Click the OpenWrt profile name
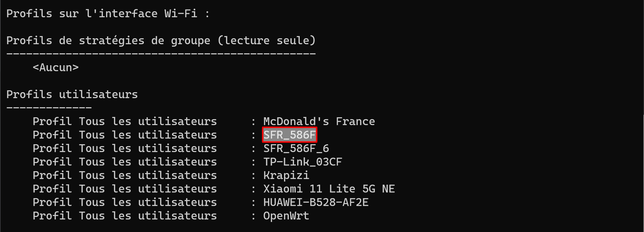 click(x=286, y=216)
